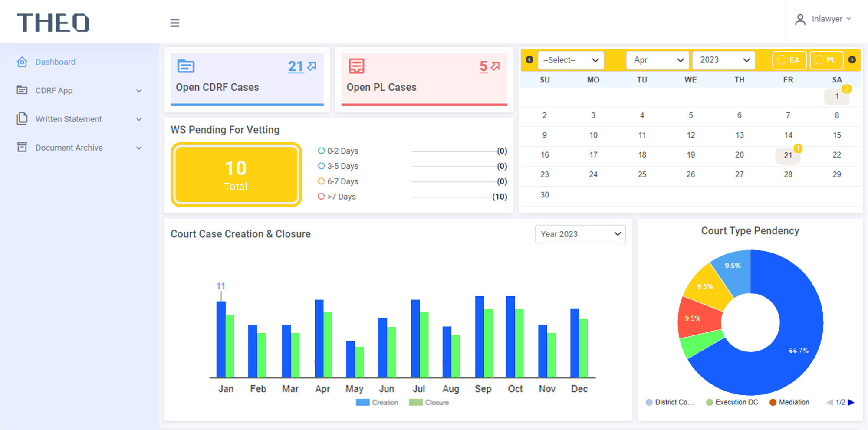Click the Open PL Cases arrow icon
The width and height of the screenshot is (868, 430).
click(x=495, y=66)
